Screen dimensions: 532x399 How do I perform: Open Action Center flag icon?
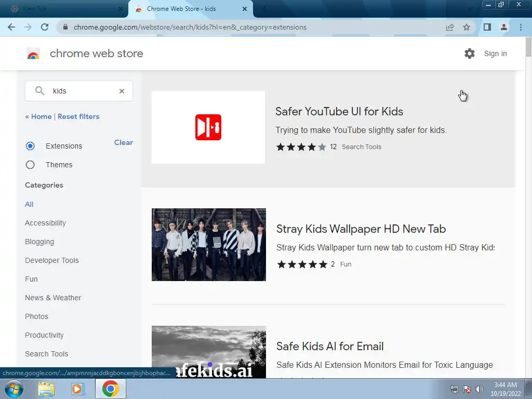[467, 389]
